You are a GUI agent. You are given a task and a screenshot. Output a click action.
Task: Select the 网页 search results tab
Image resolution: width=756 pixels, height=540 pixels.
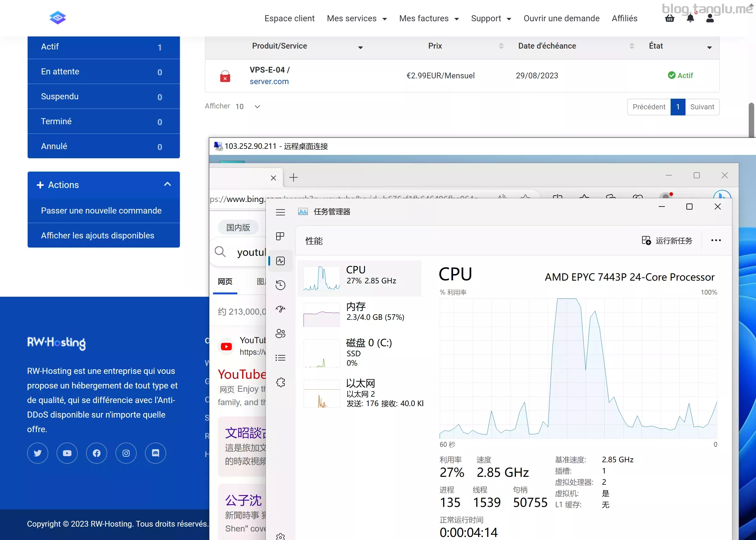click(x=225, y=282)
